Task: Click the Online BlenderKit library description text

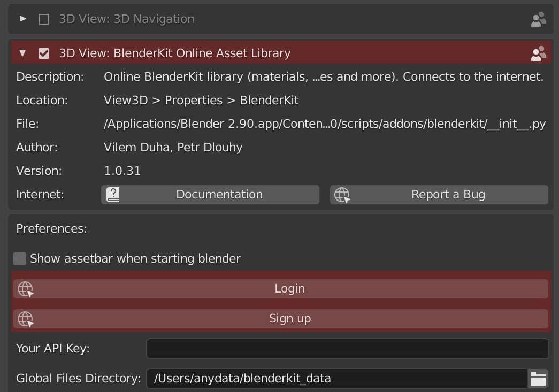Action: tap(323, 77)
